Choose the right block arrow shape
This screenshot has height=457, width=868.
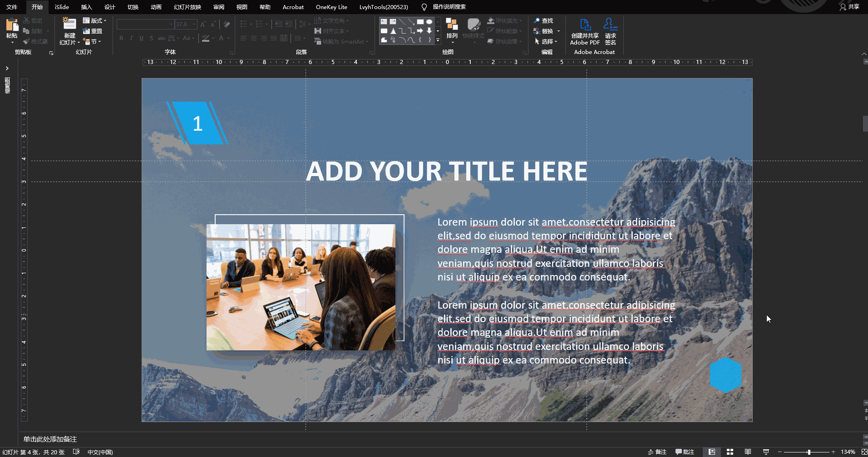coord(420,31)
